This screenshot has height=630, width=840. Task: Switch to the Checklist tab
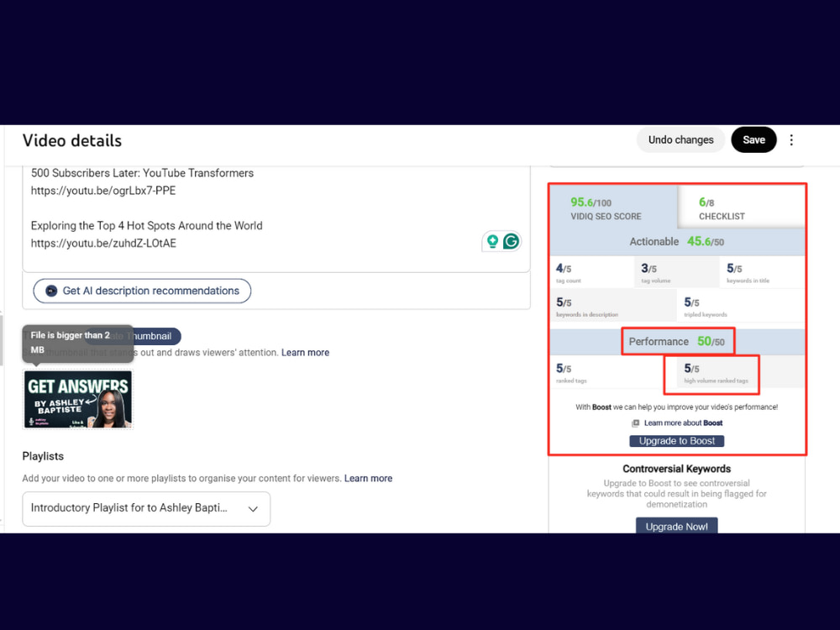point(742,208)
